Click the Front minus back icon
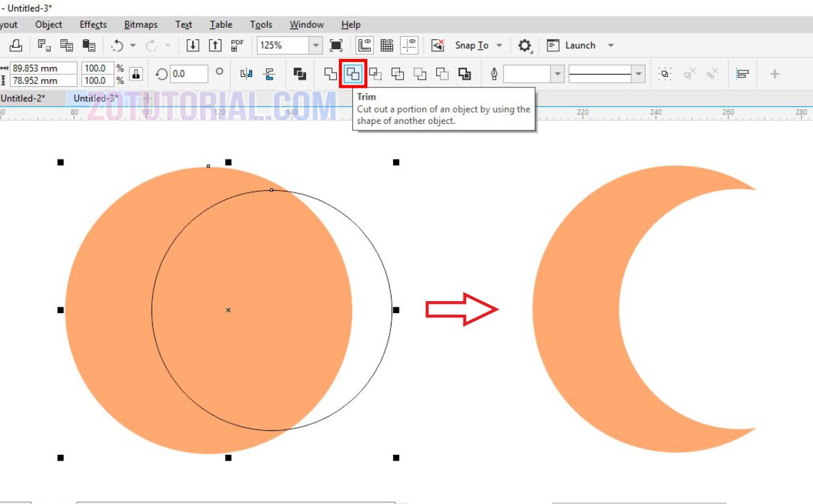 [x=420, y=74]
